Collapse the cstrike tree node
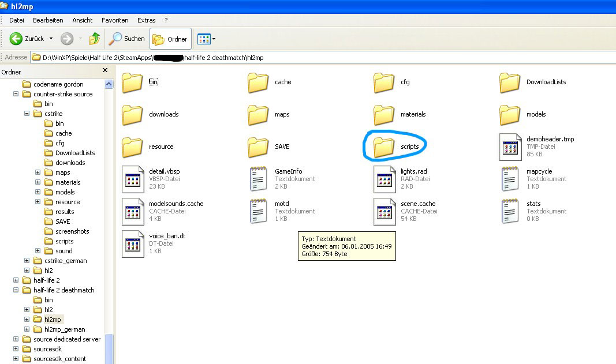 (27, 114)
